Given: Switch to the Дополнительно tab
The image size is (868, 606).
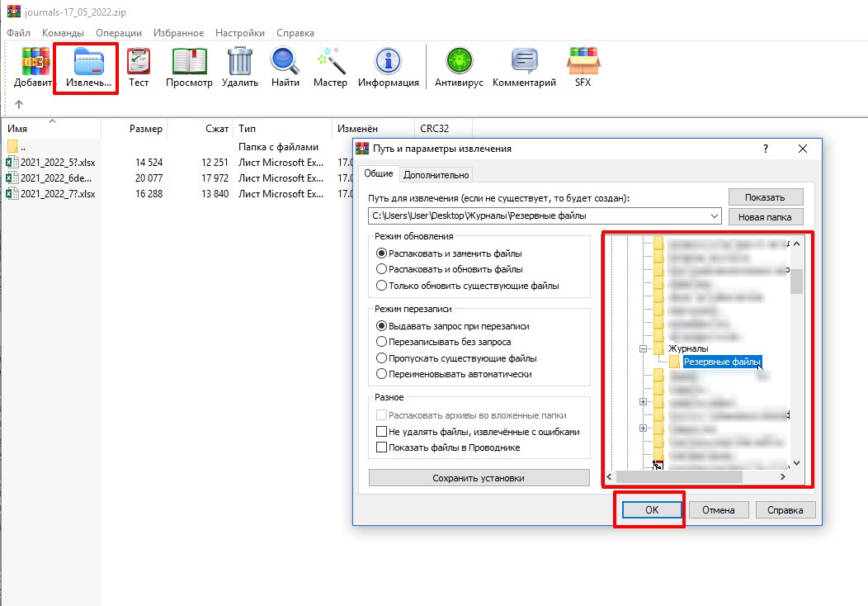Looking at the screenshot, I should tap(436, 174).
